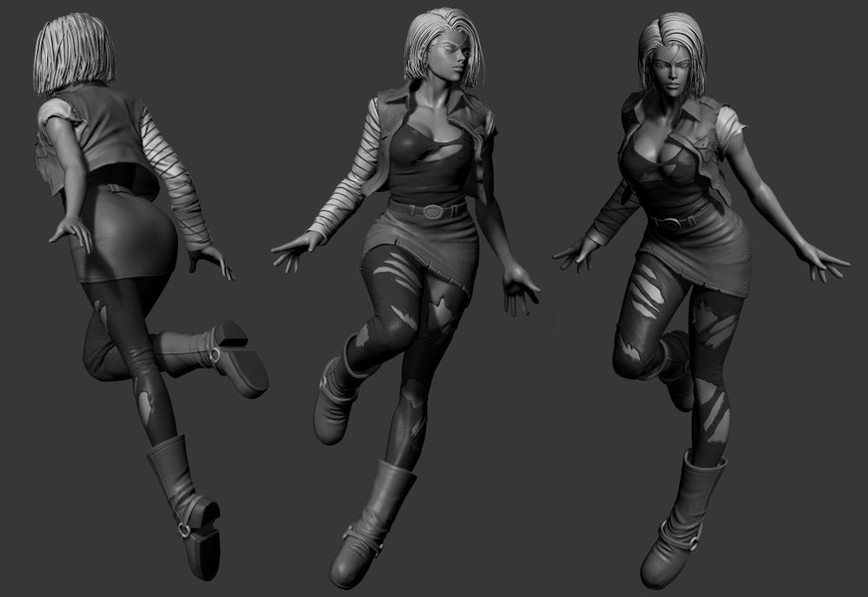The height and width of the screenshot is (597, 868).
Task: Select the back-view character render
Action: (149, 296)
